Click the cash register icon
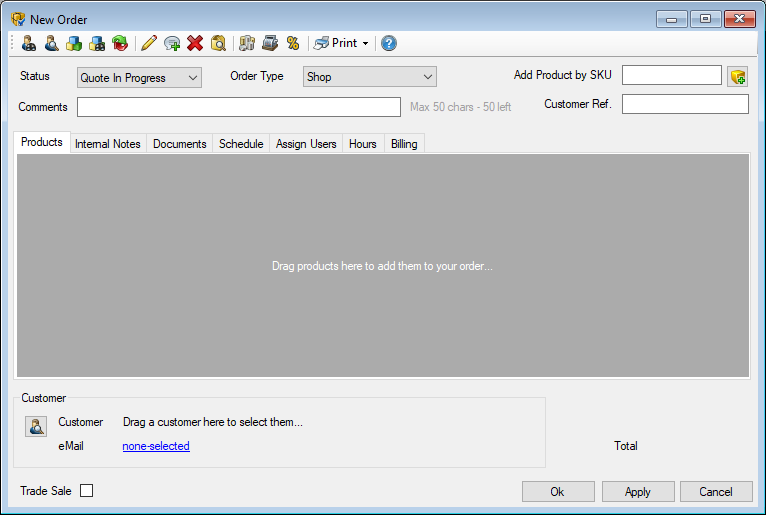Image resolution: width=766 pixels, height=515 pixels. [270, 43]
